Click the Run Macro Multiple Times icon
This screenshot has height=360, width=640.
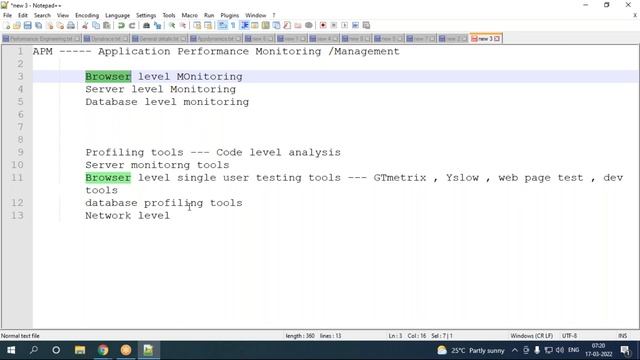[355, 25]
